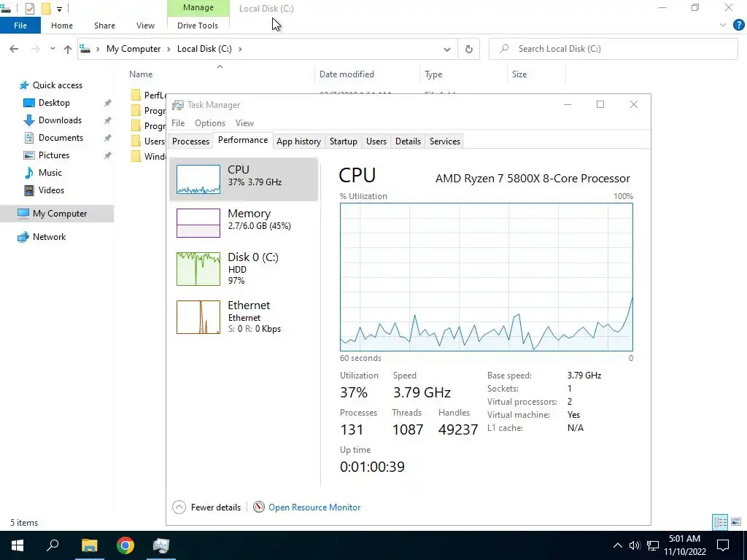Image resolution: width=747 pixels, height=560 pixels.
Task: Open taskbar search magnifier
Action: tap(53, 545)
